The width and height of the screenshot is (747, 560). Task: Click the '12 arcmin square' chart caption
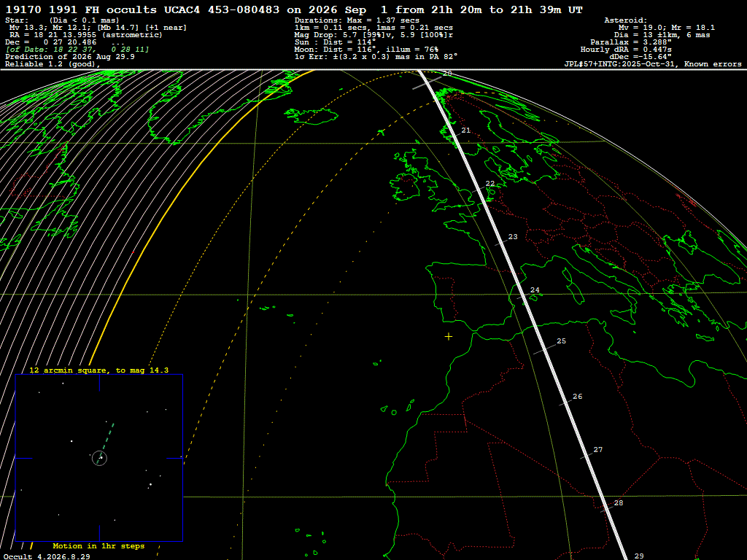point(98,370)
